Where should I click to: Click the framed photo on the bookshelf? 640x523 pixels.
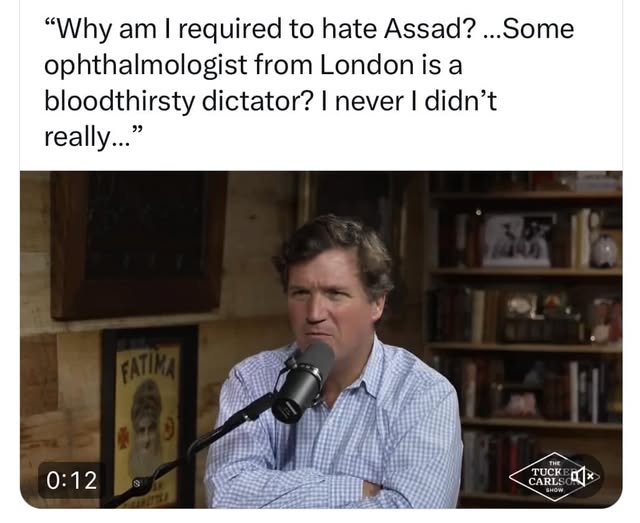518,240
